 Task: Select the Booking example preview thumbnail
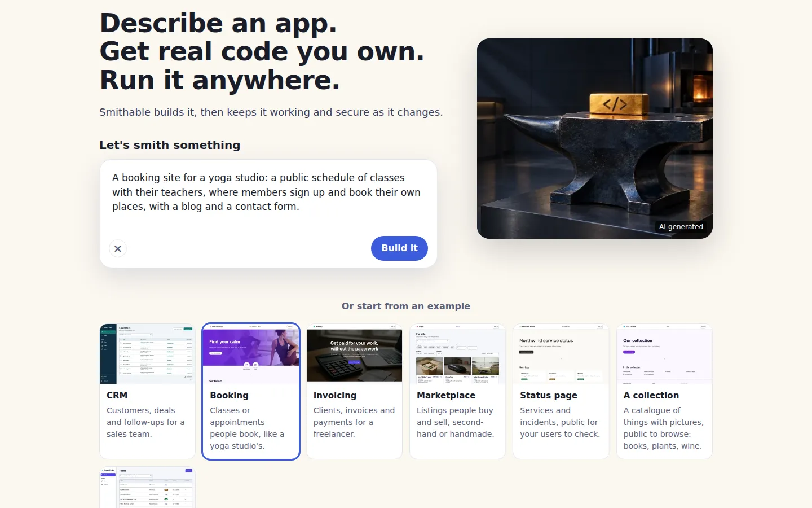[251, 354]
